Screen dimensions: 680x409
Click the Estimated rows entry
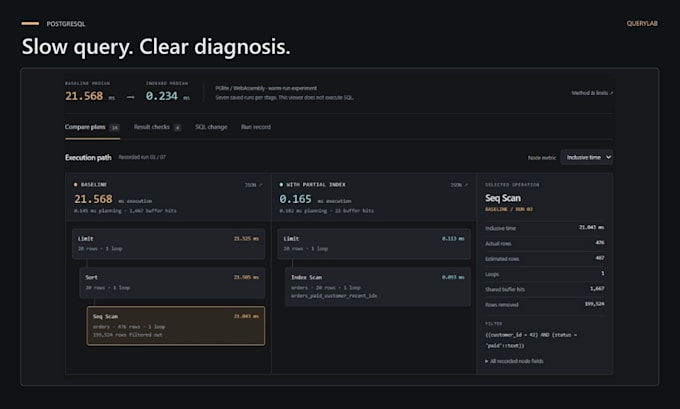click(x=545, y=258)
